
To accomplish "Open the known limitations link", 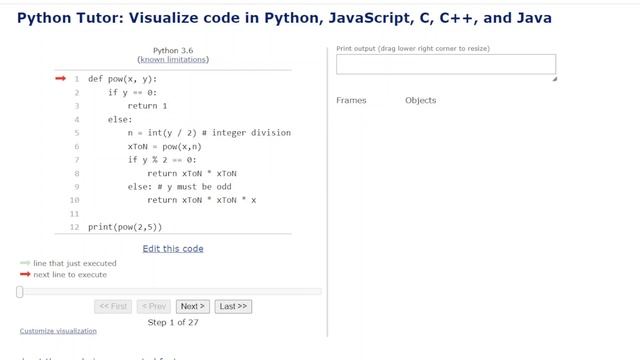I will click(x=173, y=60).
